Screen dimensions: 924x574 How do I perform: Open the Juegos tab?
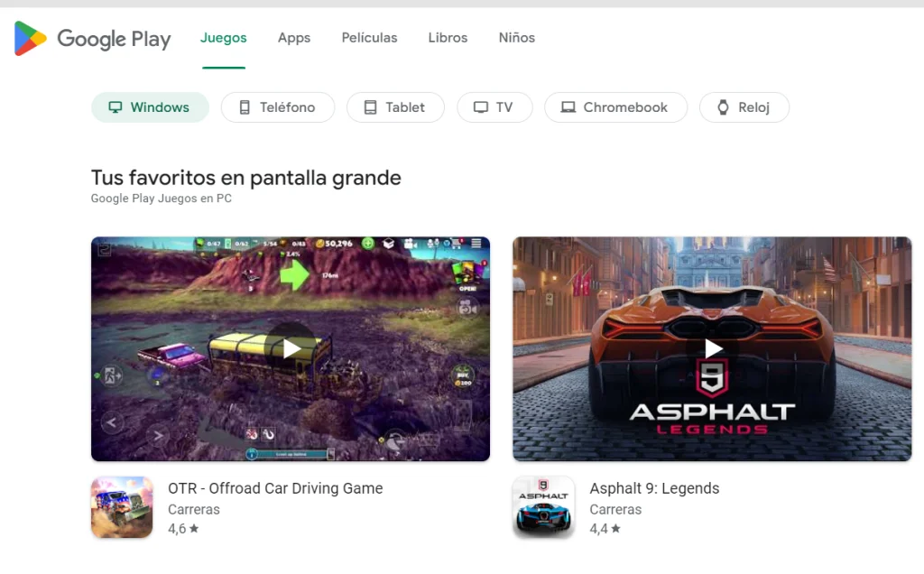click(x=224, y=38)
